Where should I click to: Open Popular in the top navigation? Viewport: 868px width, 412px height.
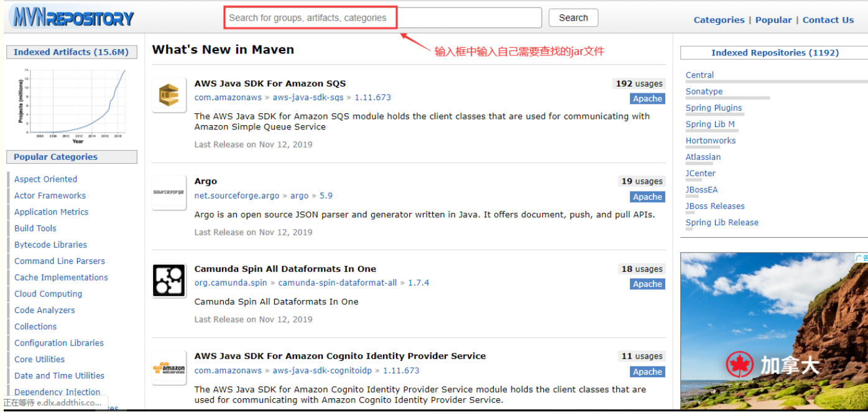773,20
